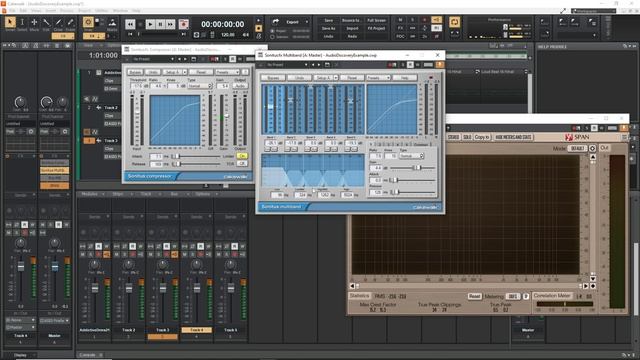
Task: Click the Full Screen button
Action: (x=376, y=20)
